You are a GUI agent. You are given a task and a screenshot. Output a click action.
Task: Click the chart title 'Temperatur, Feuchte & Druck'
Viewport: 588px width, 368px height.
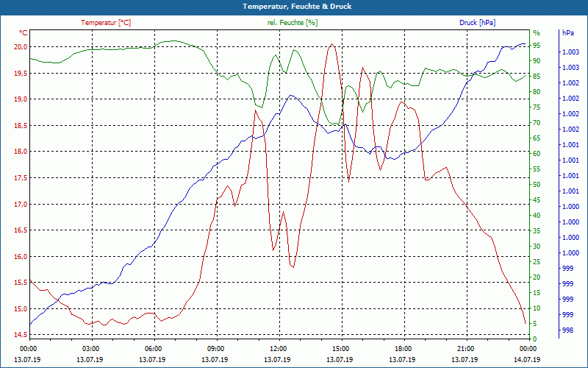[x=297, y=7]
